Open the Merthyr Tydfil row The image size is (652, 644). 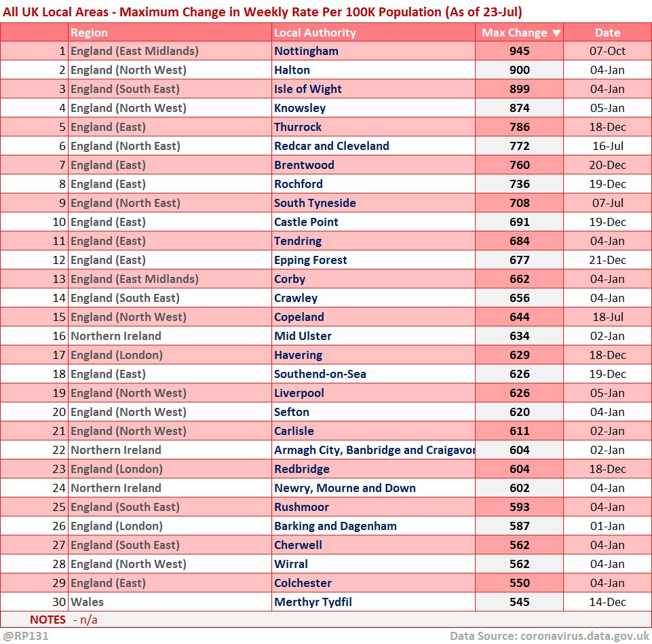313,602
